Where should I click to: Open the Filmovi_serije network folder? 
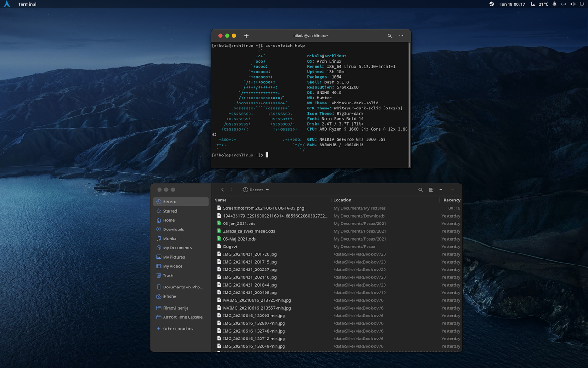[181, 308]
